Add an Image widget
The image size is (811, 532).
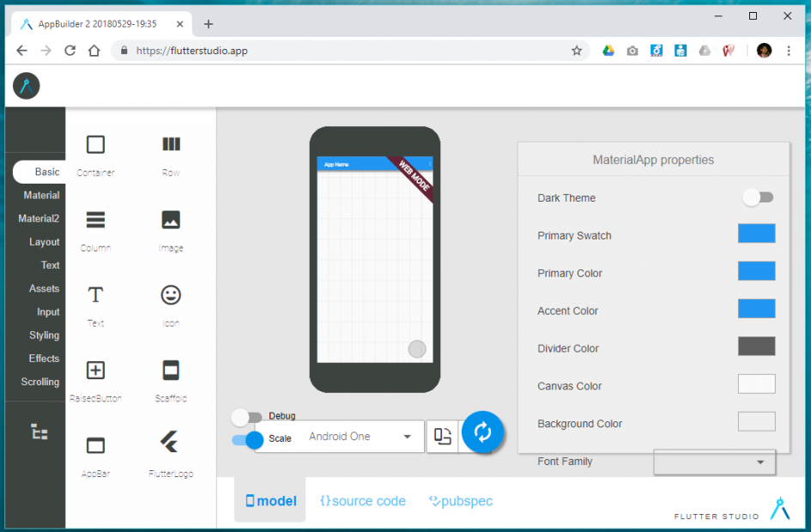click(170, 221)
